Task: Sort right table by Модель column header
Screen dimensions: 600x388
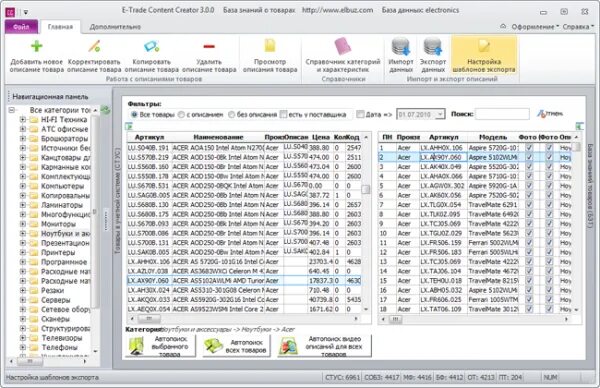Action: (x=493, y=137)
